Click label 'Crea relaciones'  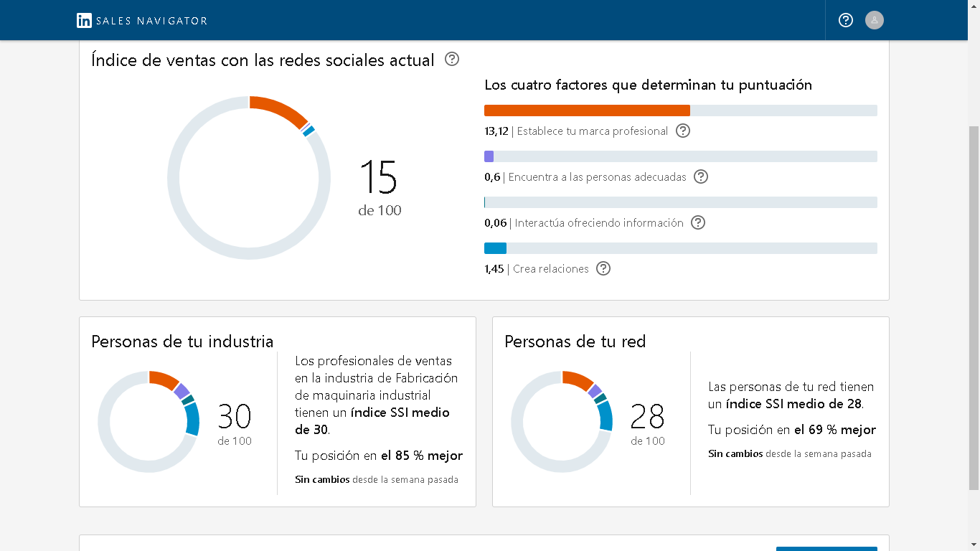[551, 269]
